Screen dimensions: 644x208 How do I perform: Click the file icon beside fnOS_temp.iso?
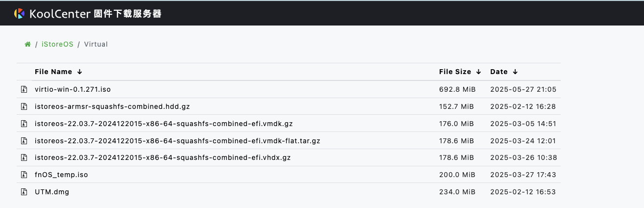coord(23,175)
